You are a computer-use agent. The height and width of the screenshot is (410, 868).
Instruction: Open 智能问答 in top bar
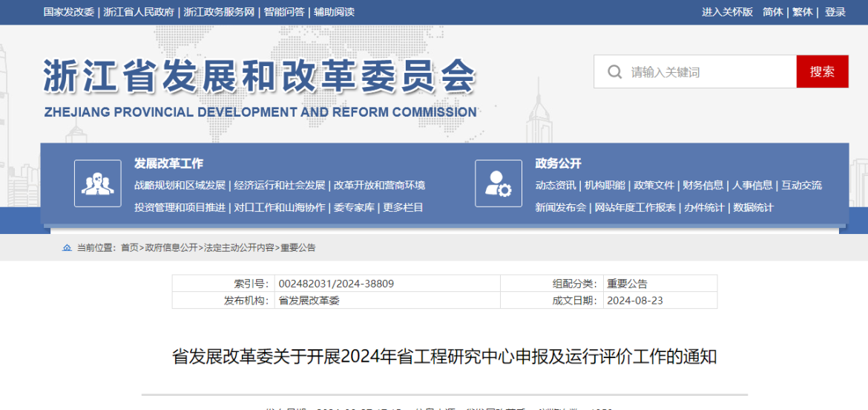283,12
